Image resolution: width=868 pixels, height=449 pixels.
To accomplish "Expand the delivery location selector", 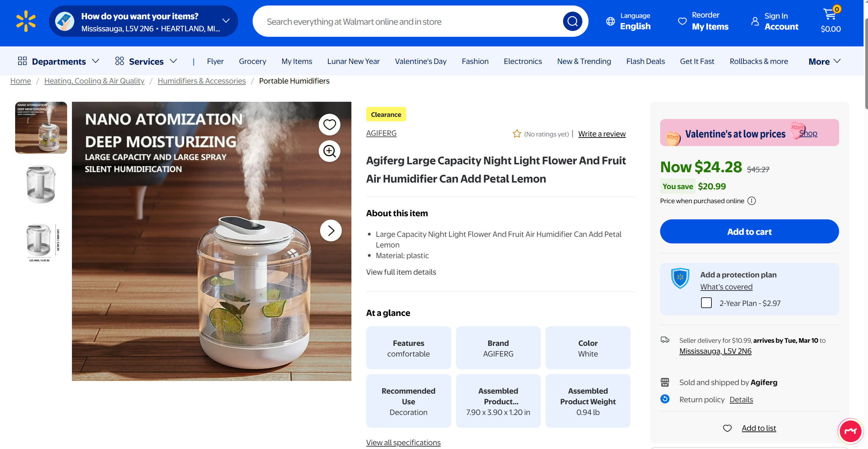I will [x=144, y=21].
